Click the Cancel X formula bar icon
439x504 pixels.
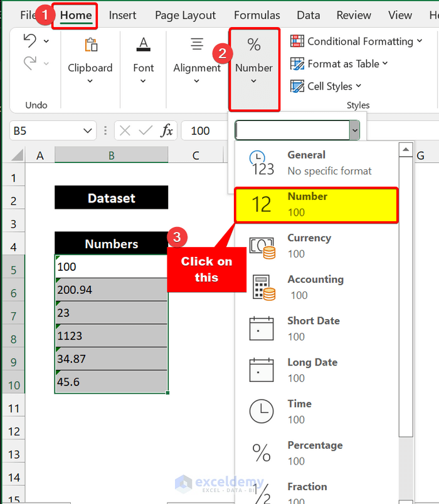[125, 131]
